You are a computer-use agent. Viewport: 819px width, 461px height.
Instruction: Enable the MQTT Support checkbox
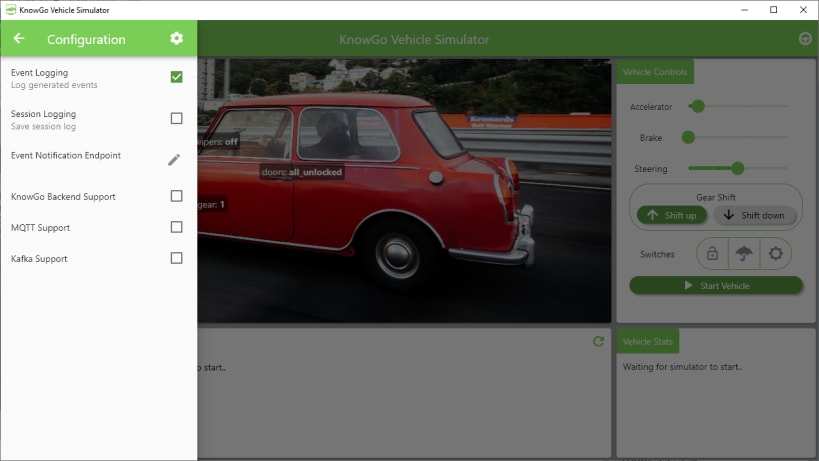(177, 227)
